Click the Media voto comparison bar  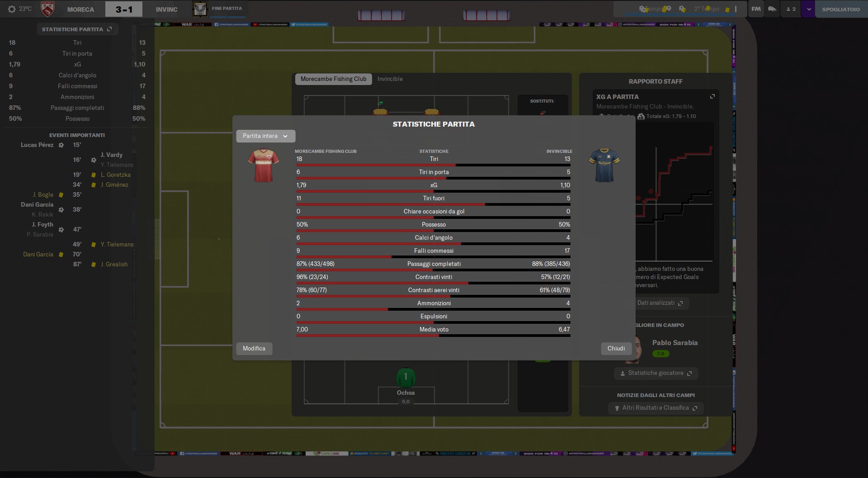point(433,336)
